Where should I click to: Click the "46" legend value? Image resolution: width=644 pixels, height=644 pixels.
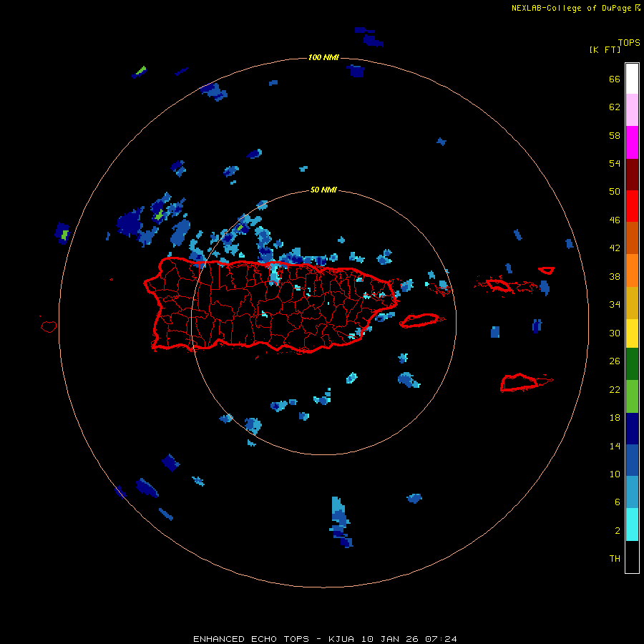[615, 220]
